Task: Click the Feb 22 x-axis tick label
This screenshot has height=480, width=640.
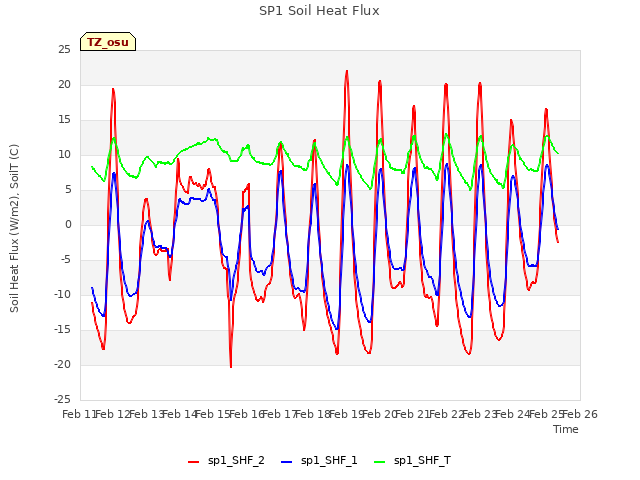Action: (x=446, y=415)
